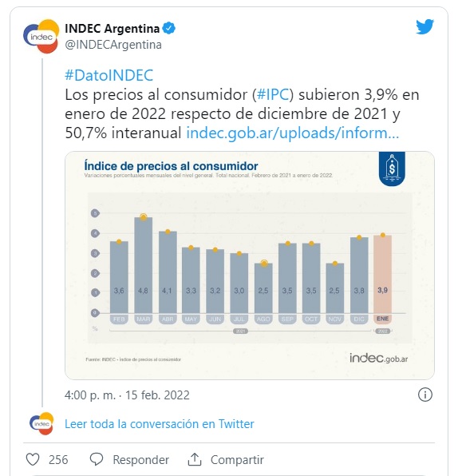Click the INDEC Argentina account name
Viewport: 458px width, 476px height.
[x=112, y=29]
